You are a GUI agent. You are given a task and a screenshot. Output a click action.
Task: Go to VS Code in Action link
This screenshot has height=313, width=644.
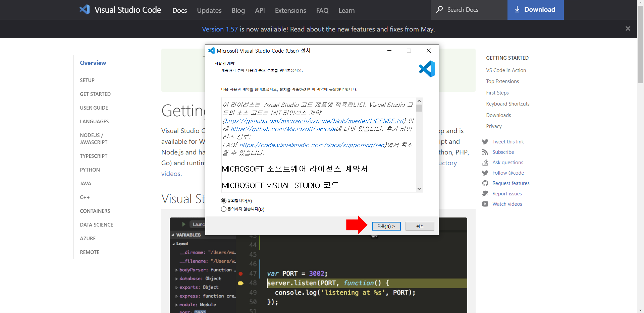pos(506,70)
